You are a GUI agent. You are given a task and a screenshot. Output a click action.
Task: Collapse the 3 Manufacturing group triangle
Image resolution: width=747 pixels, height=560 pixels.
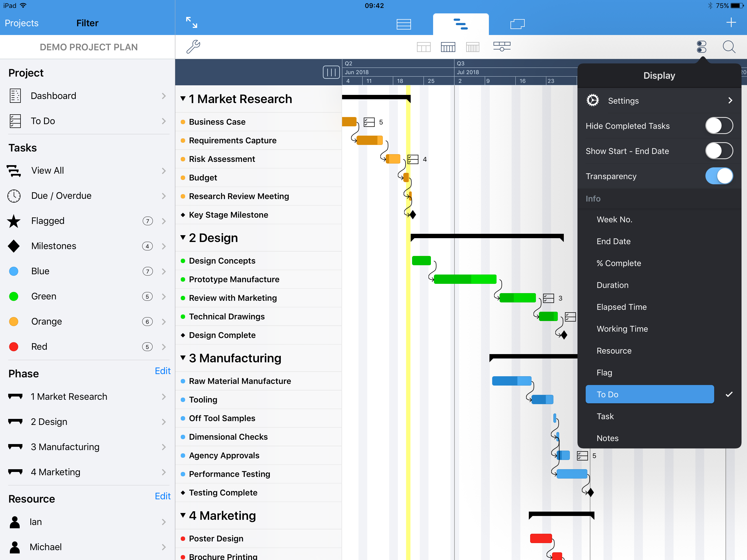[x=183, y=358]
